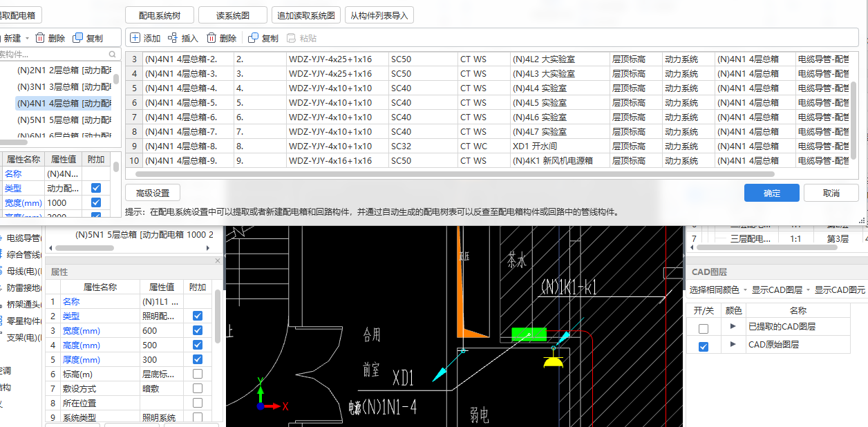Click 读系统图 button
The width and height of the screenshot is (868, 427).
point(233,15)
